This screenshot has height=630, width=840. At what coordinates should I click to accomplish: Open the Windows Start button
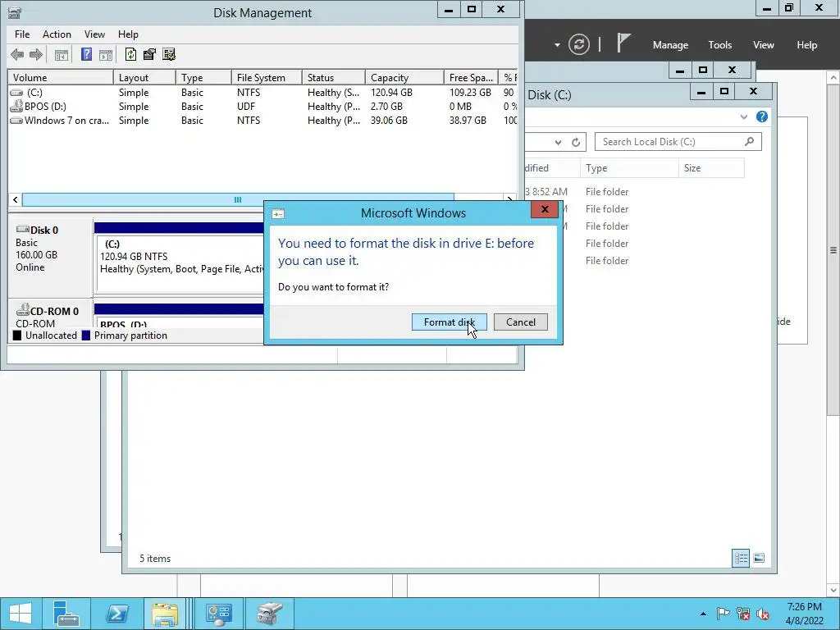point(21,614)
